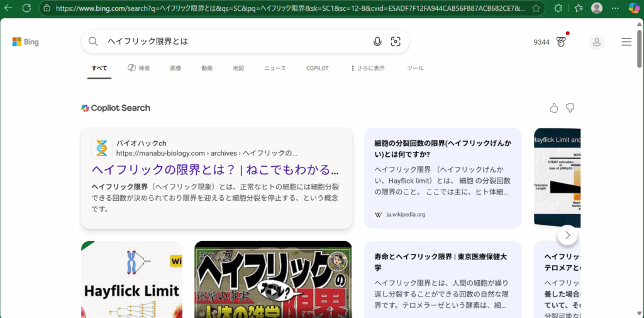
Task: Show next carousel results with arrow
Action: click(567, 235)
